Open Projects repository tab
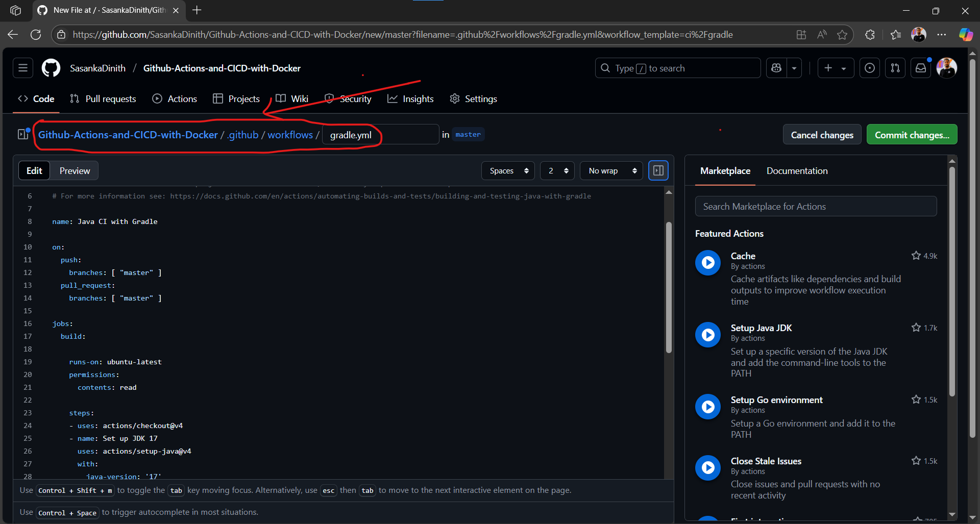The width and height of the screenshot is (980, 524). click(x=236, y=98)
